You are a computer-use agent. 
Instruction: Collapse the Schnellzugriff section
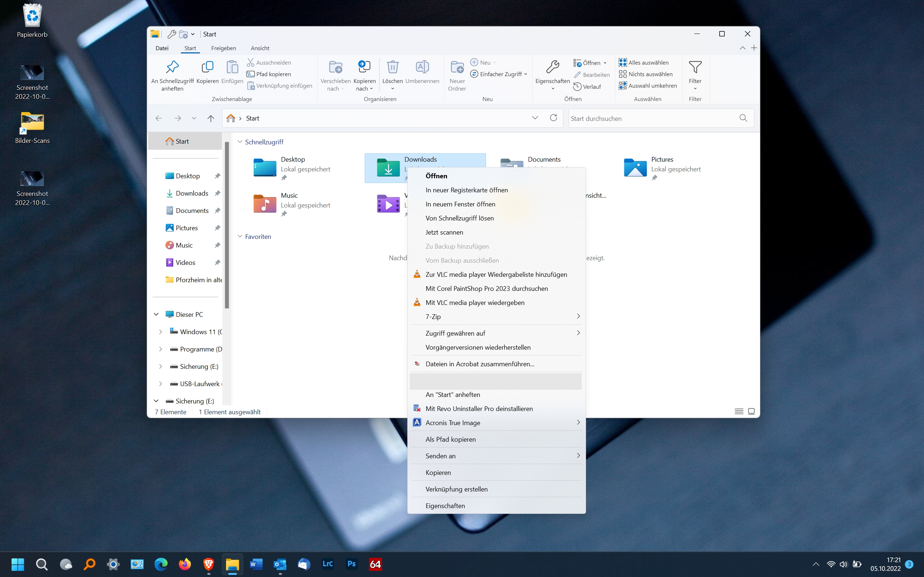(240, 142)
